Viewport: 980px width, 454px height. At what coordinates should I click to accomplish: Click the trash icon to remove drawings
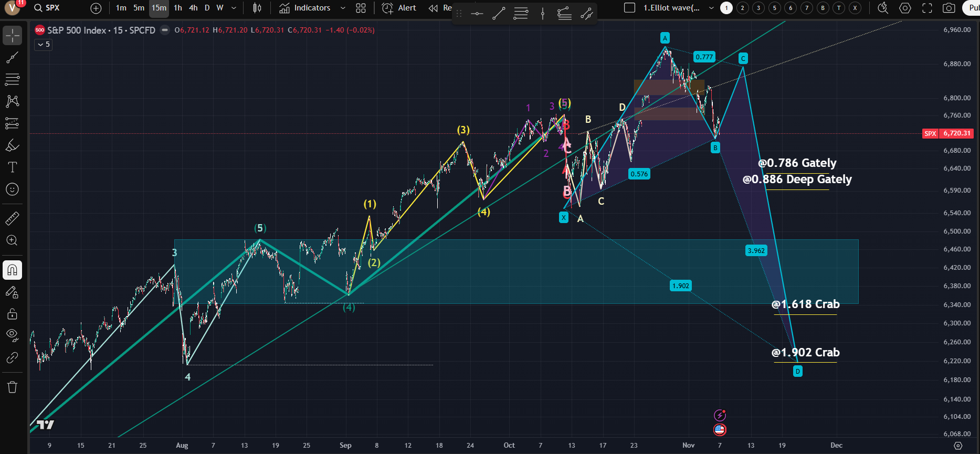(12, 387)
